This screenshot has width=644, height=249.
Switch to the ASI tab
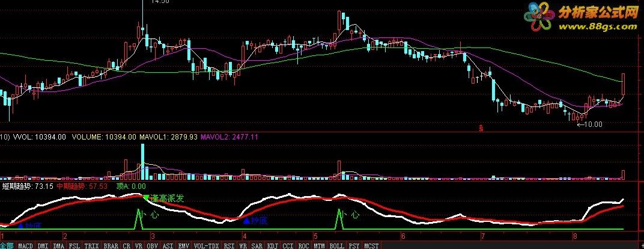click(x=168, y=246)
